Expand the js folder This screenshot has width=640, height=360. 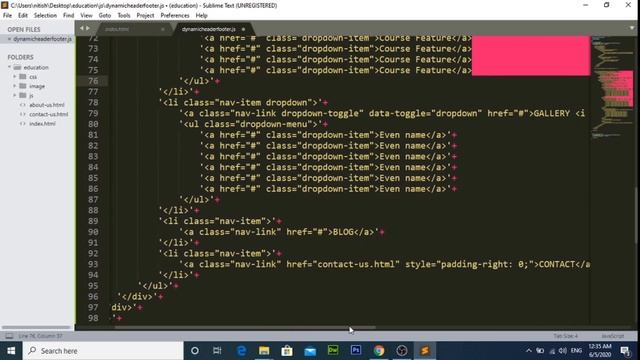pos(15,95)
